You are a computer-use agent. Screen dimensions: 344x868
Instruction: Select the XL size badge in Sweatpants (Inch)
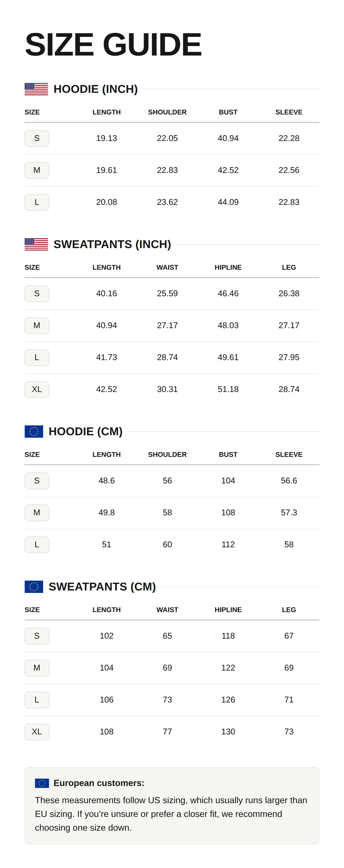click(x=37, y=389)
